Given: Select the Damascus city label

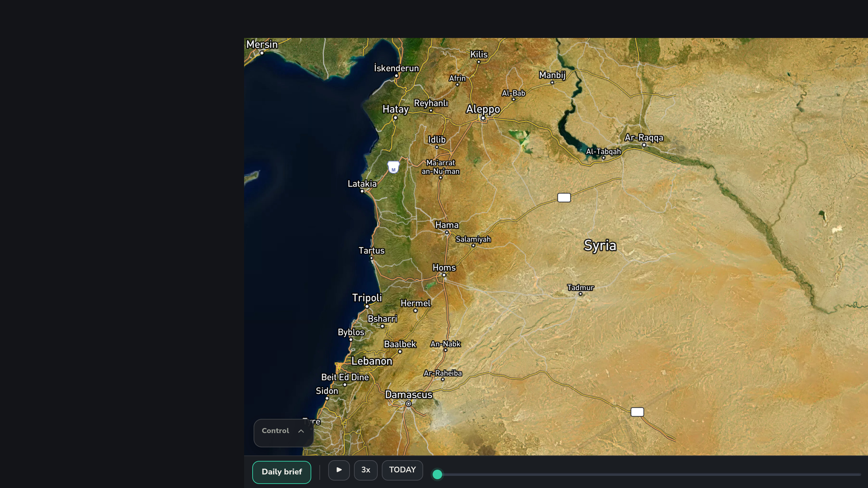Looking at the screenshot, I should click(x=409, y=395).
